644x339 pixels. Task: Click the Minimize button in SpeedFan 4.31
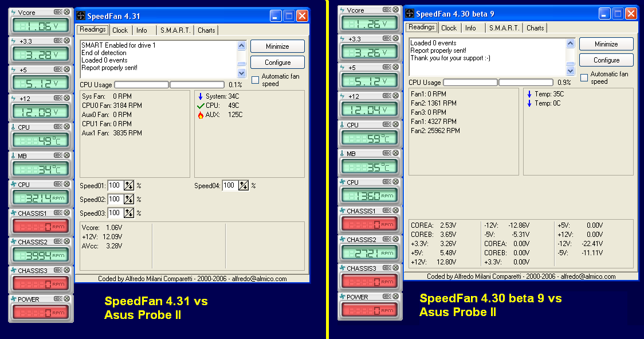click(277, 46)
